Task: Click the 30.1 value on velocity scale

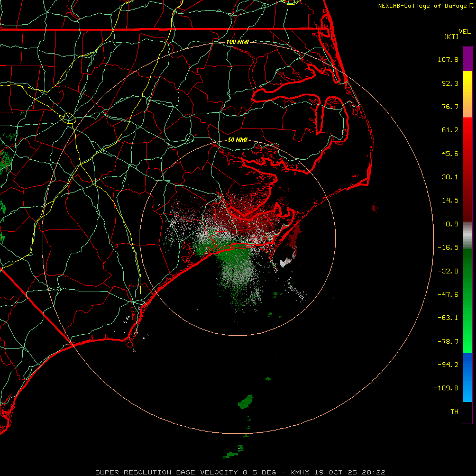Action: point(450,177)
